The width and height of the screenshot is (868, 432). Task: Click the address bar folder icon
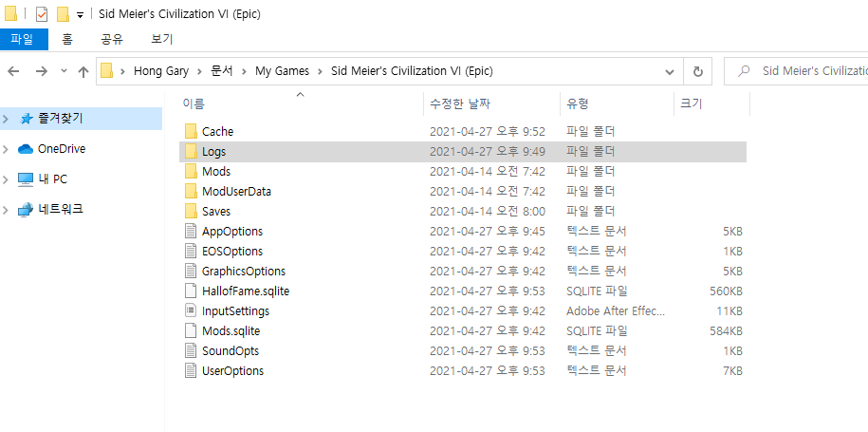107,71
